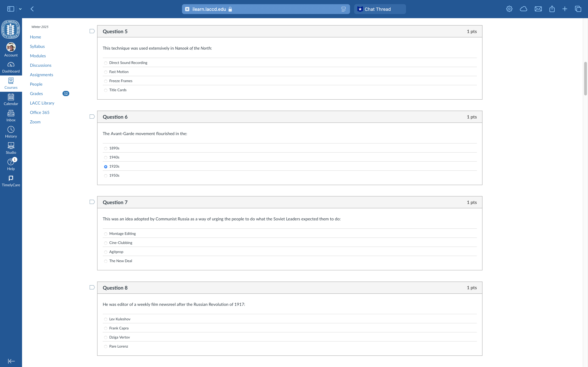This screenshot has height=367, width=588.
Task: Select the Agitprop answer option
Action: coord(106,252)
